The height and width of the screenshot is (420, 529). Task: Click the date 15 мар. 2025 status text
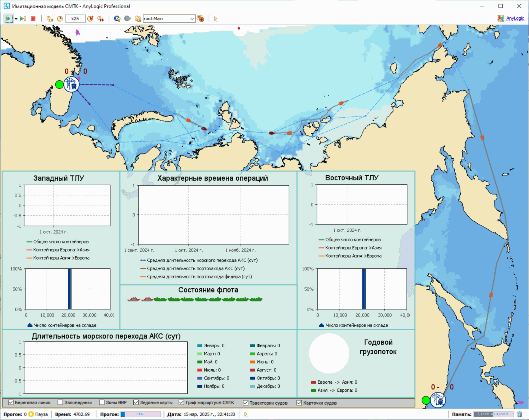[201, 414]
